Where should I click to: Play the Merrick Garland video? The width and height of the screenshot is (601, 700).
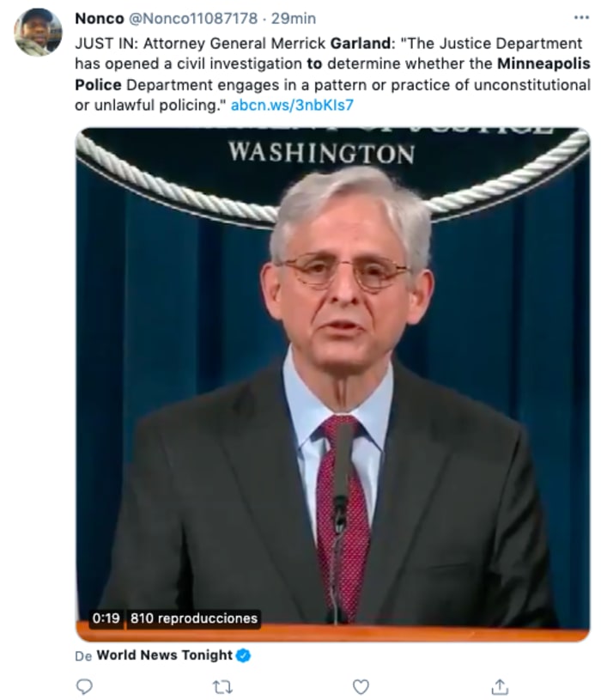click(x=333, y=384)
